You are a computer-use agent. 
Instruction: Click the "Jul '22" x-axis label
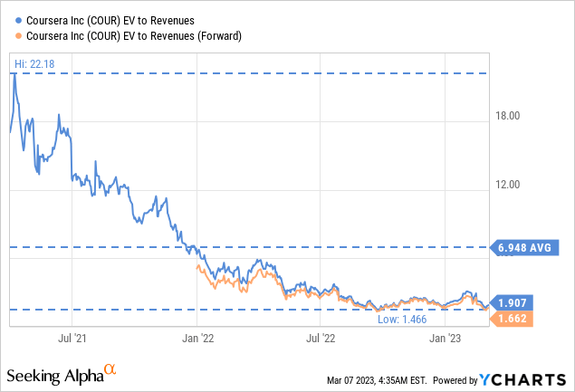pyautogui.click(x=321, y=338)
